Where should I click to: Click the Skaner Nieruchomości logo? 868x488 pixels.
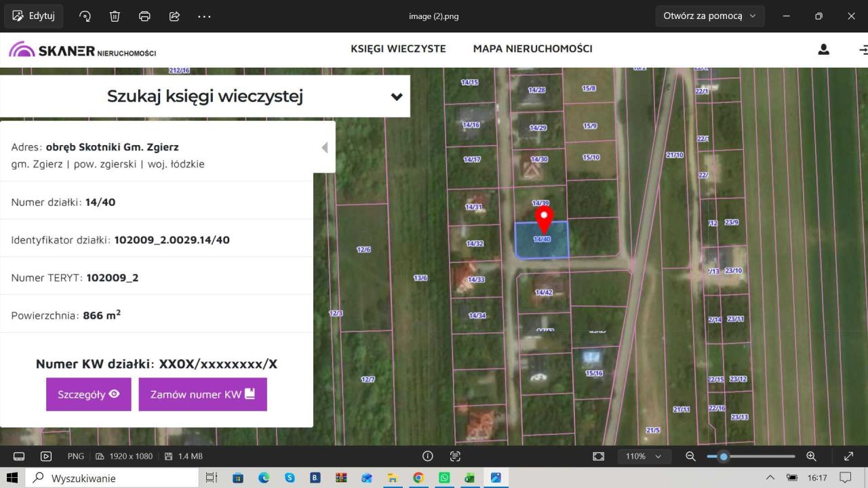point(82,49)
